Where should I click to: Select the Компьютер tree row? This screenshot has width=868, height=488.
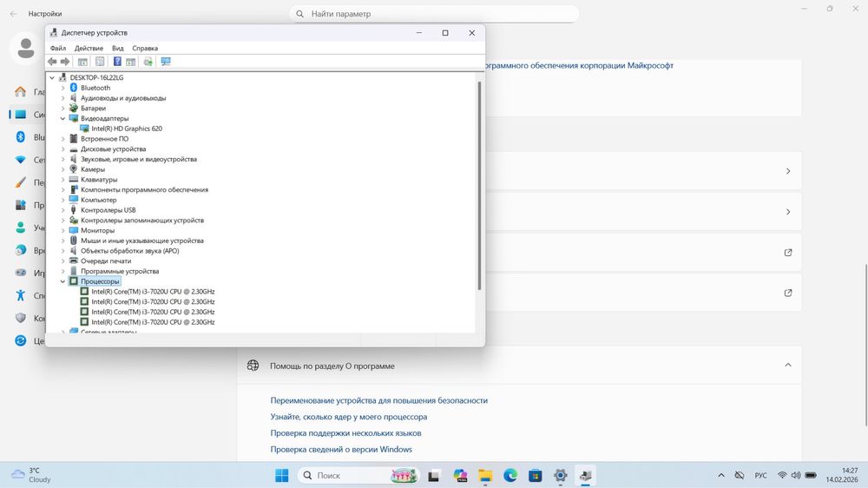99,200
